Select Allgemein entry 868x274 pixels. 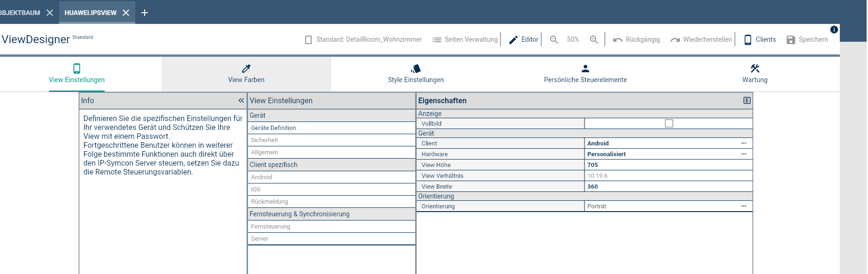pos(332,152)
